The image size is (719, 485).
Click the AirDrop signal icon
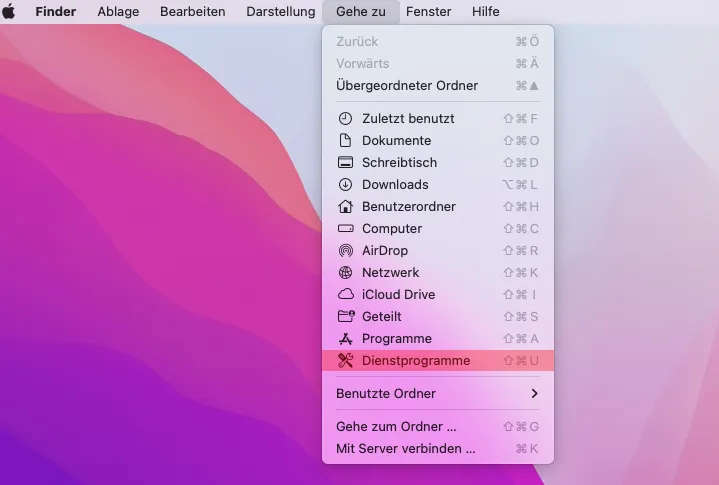pyautogui.click(x=345, y=251)
